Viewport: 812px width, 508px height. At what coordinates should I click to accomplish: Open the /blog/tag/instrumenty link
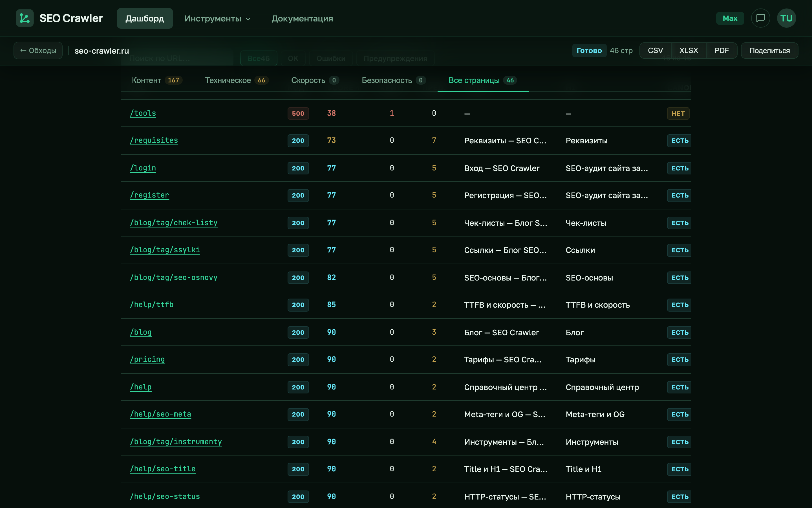pos(176,442)
